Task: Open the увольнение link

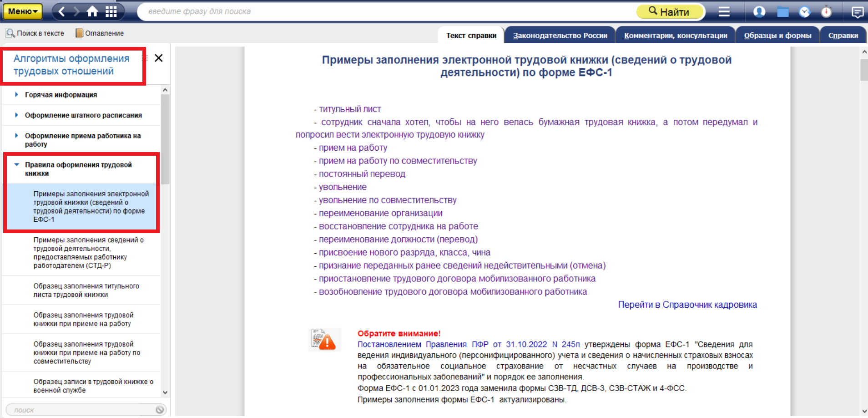Action: tap(343, 187)
